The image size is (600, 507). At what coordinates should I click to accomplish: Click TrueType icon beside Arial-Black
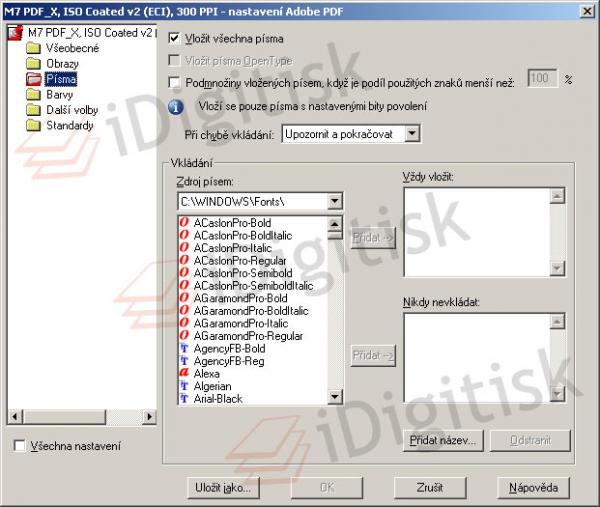[184, 398]
